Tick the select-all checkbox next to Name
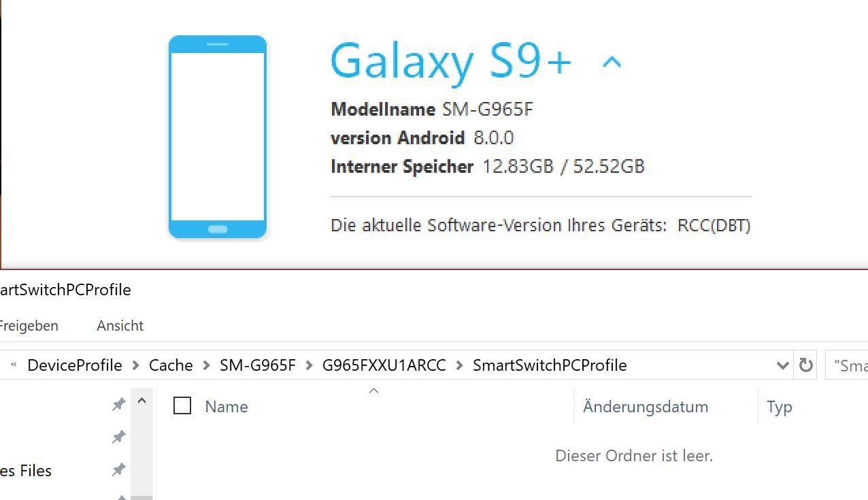 (182, 405)
